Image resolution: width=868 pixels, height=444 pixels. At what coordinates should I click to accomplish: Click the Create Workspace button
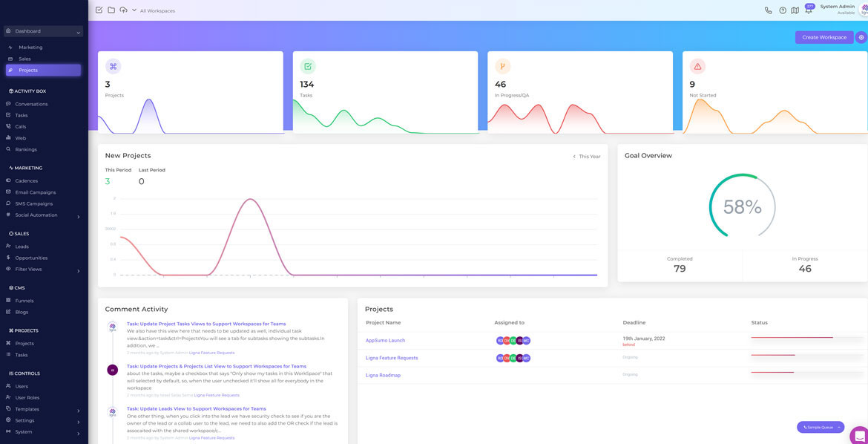pos(823,37)
